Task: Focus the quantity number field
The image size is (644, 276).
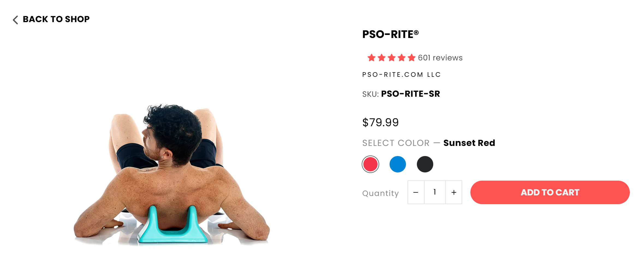Action: pyautogui.click(x=435, y=192)
